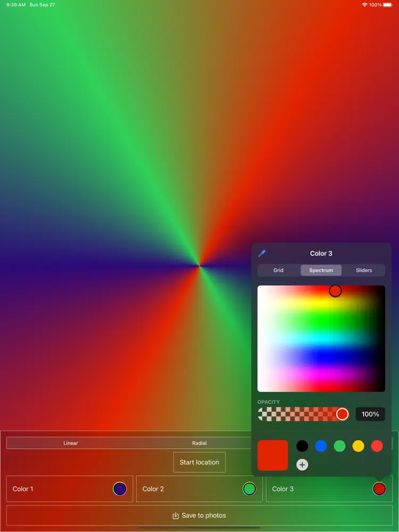The image size is (399, 532).
Task: Check the Wi-Fi status icon
Action: (365, 5)
